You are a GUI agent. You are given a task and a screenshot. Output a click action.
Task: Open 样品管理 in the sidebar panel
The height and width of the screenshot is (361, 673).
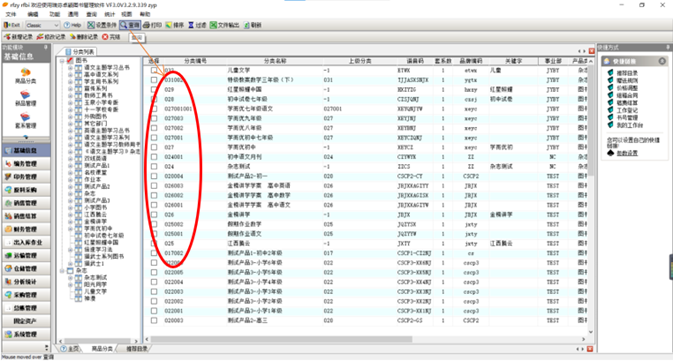(26, 98)
